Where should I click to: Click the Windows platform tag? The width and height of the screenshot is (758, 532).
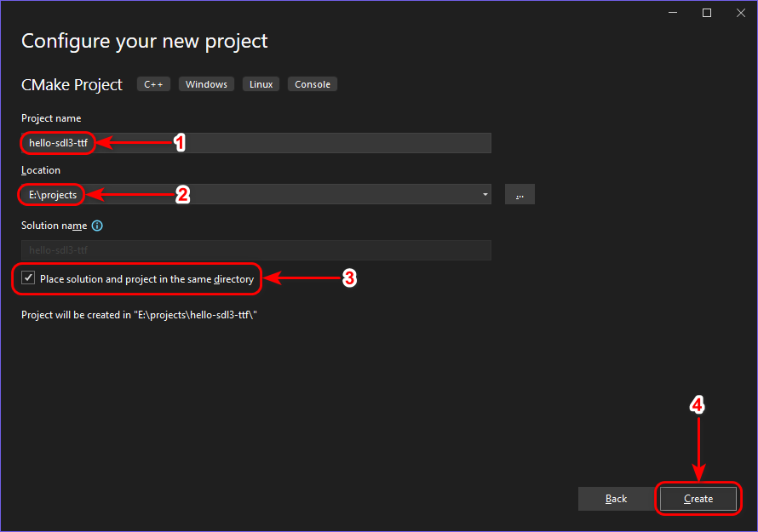[x=205, y=83]
